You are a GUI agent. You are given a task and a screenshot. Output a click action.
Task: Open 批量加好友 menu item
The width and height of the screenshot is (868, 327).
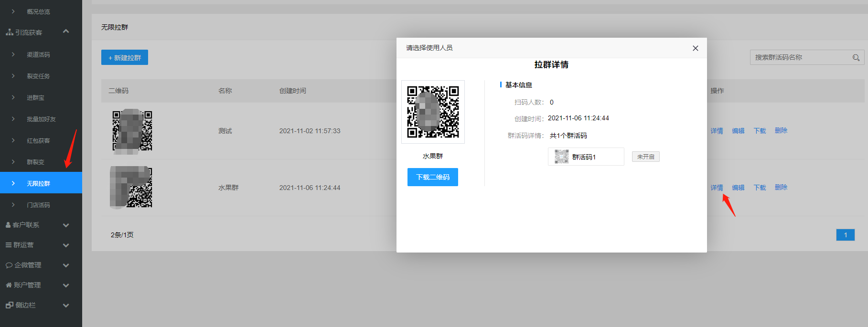tap(41, 119)
